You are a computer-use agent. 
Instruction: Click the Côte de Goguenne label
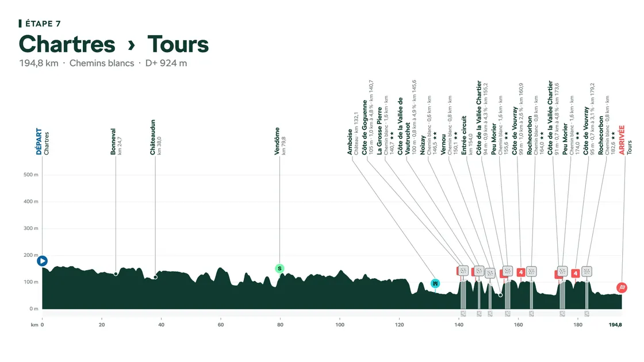368,117
